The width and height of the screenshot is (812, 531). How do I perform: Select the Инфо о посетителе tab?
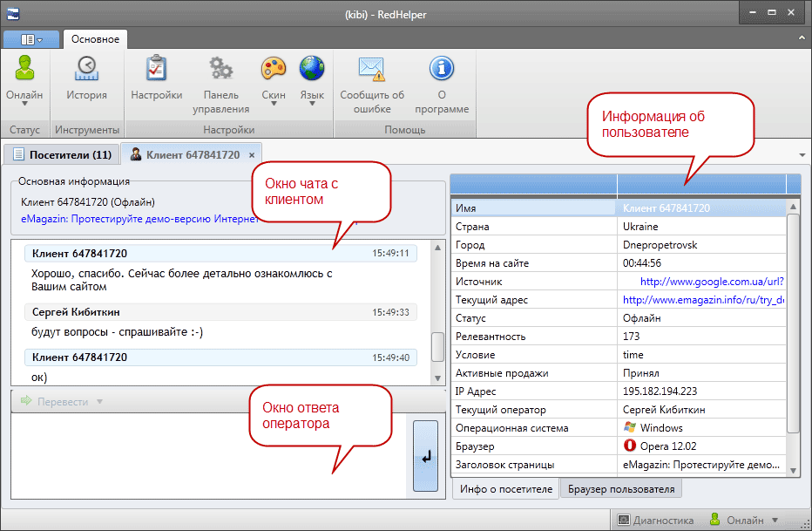[505, 489]
